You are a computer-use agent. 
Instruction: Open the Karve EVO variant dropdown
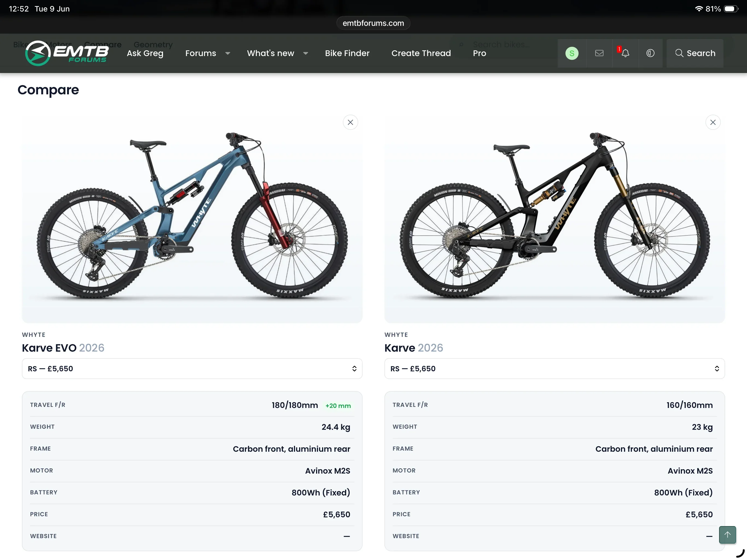pos(192,369)
